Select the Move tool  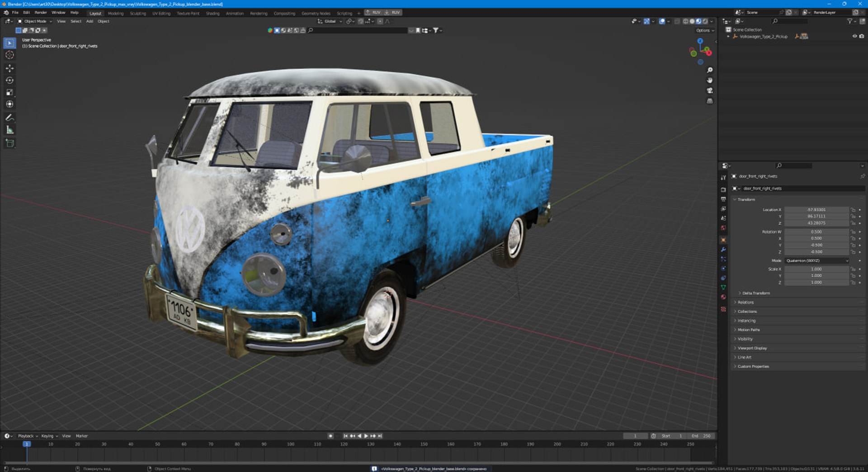tap(9, 68)
